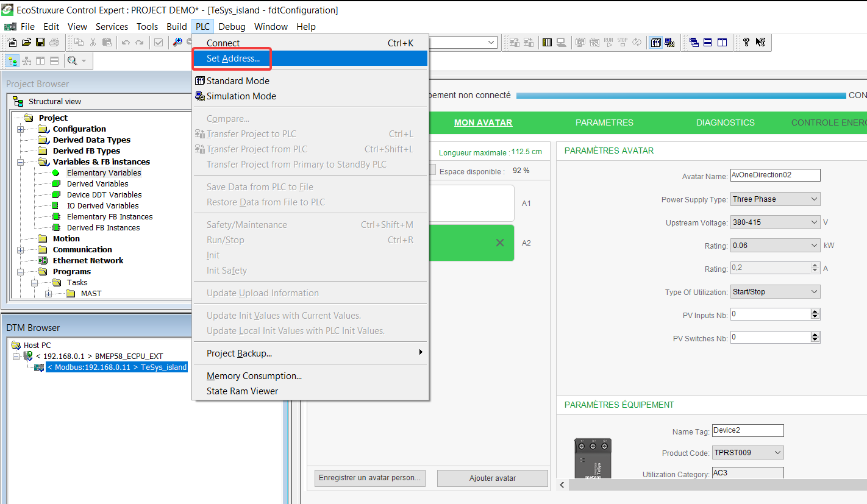Click the Open project folder icon

[x=26, y=42]
